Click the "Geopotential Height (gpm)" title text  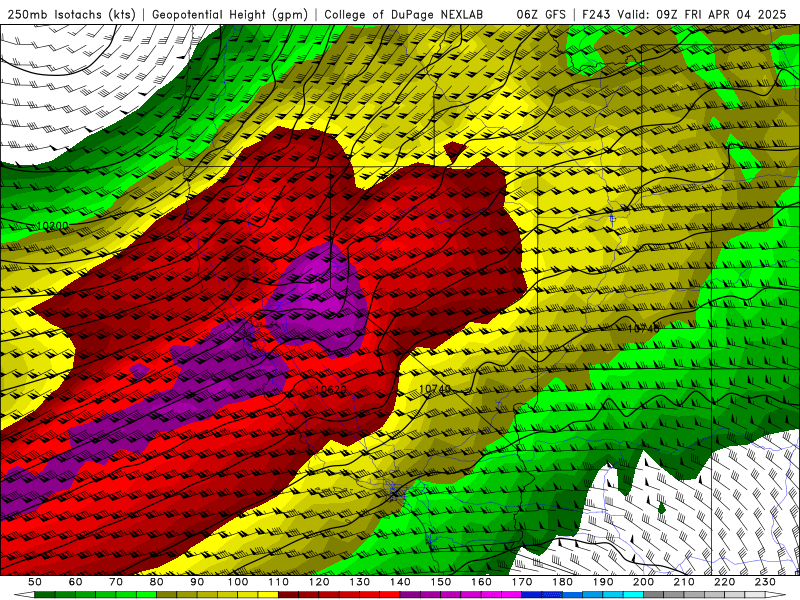(x=230, y=15)
